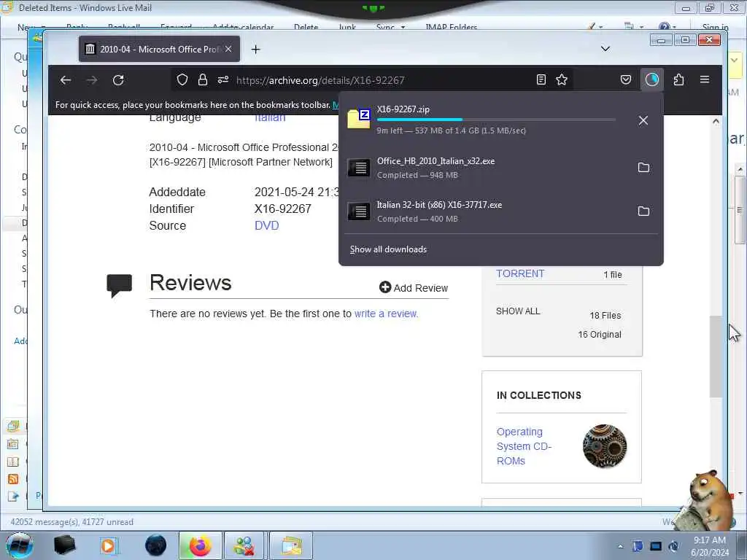Reload the archive.org page

[118, 80]
